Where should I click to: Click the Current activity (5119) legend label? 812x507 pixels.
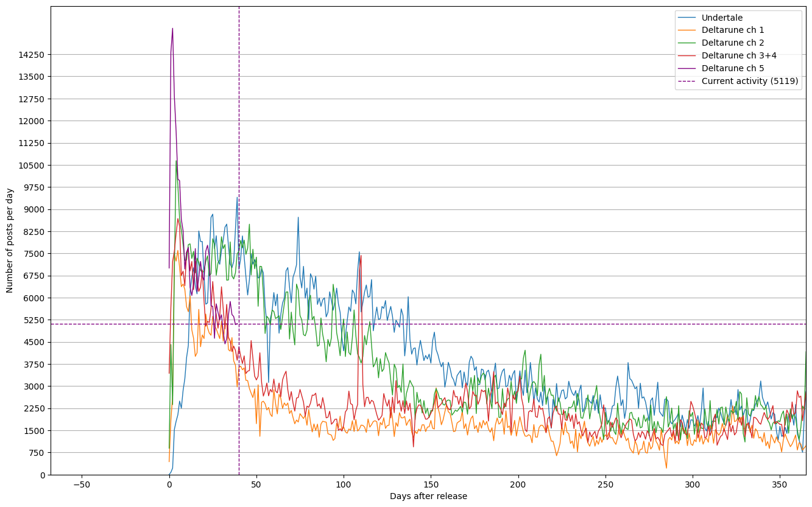[x=750, y=81]
